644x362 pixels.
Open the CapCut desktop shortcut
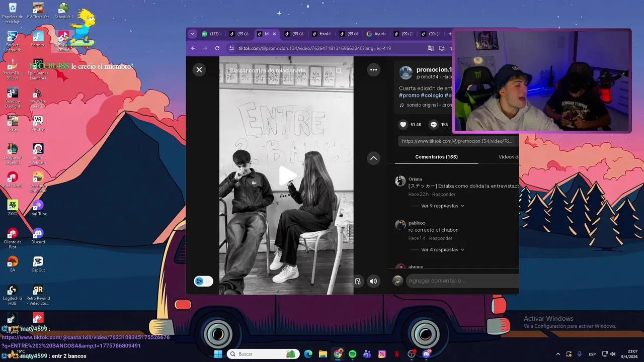tap(38, 264)
